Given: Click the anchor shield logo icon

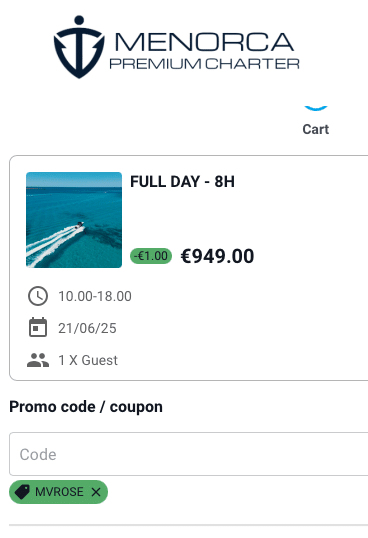Looking at the screenshot, I should pyautogui.click(x=79, y=47).
